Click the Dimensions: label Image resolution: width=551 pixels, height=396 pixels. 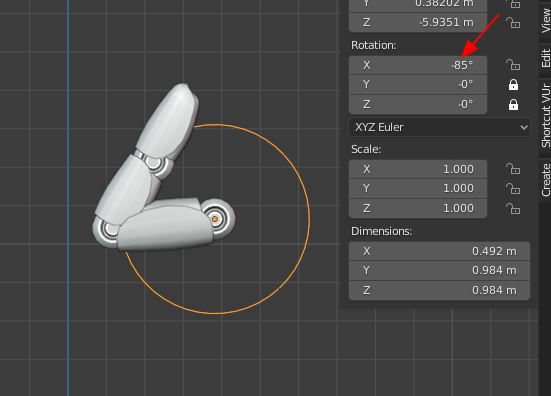(x=382, y=231)
